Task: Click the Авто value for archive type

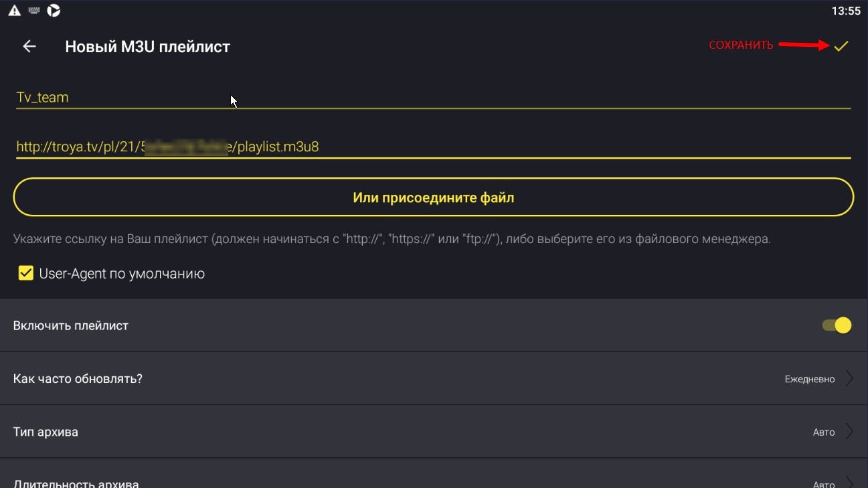Action: click(824, 432)
